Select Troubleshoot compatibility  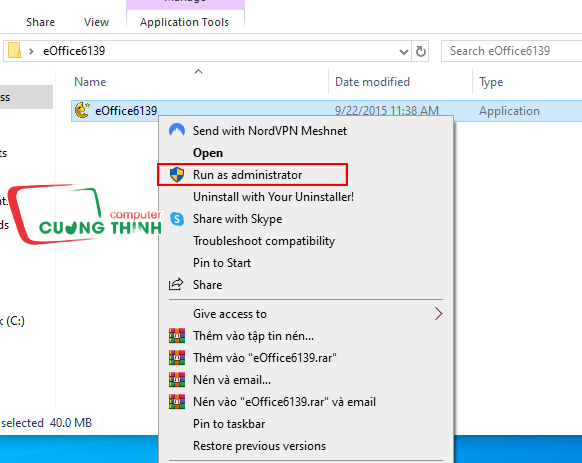[264, 241]
